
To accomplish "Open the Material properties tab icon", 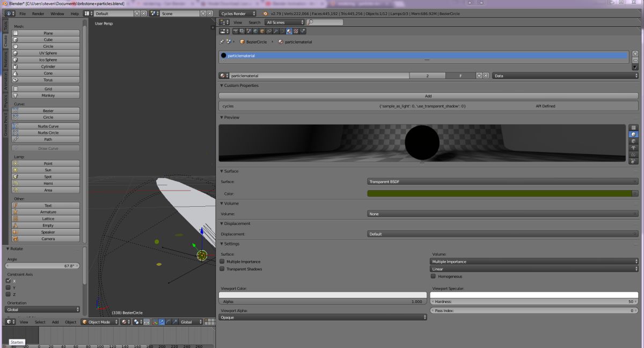I will point(289,31).
